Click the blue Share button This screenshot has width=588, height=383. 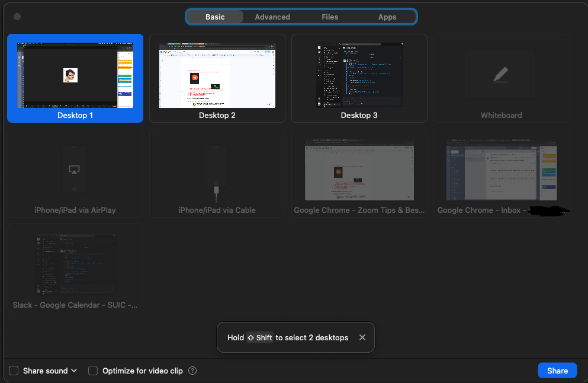(x=557, y=371)
